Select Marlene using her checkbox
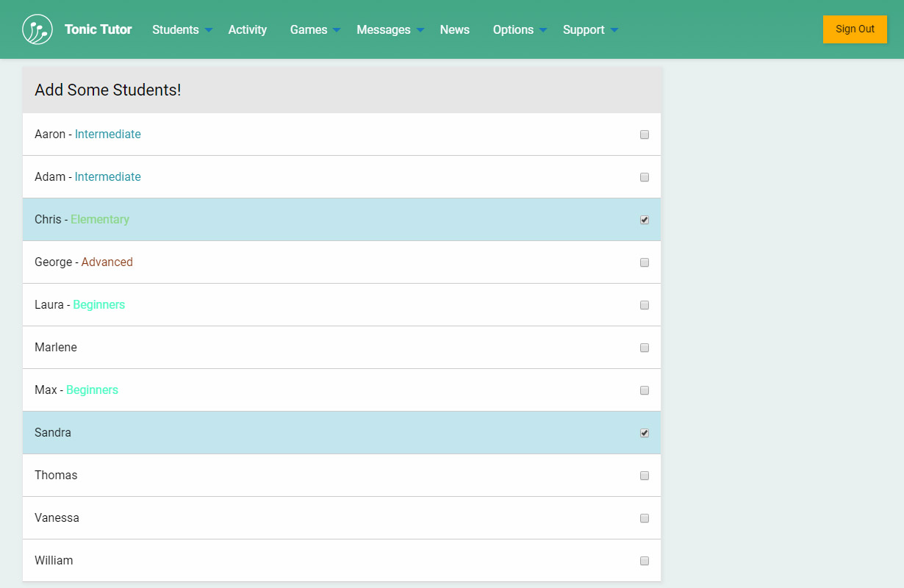The height and width of the screenshot is (588, 904). coord(645,348)
